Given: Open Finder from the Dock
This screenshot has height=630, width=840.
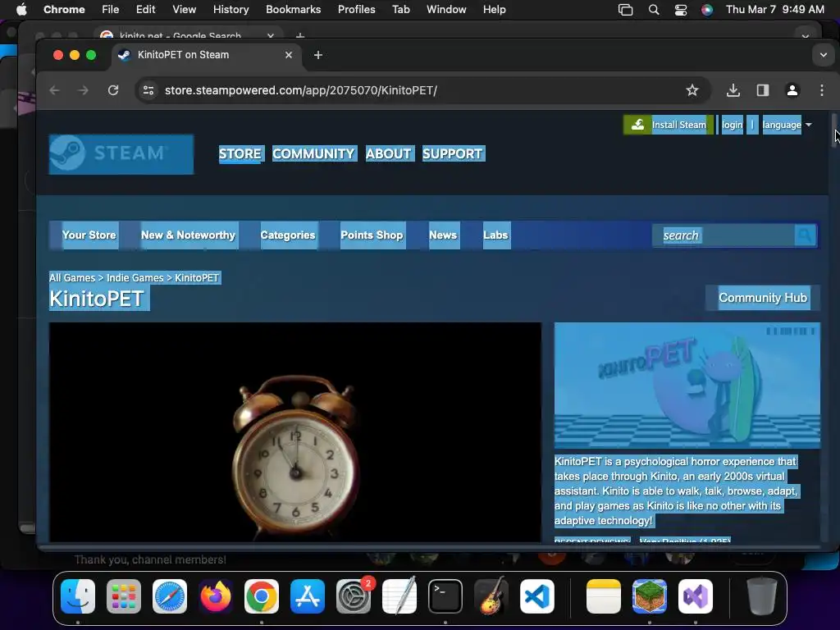Looking at the screenshot, I should 78,596.
